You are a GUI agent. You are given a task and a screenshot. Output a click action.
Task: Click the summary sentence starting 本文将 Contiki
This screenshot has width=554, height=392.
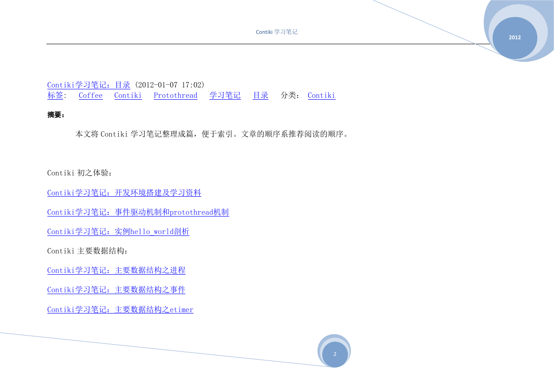pos(212,134)
